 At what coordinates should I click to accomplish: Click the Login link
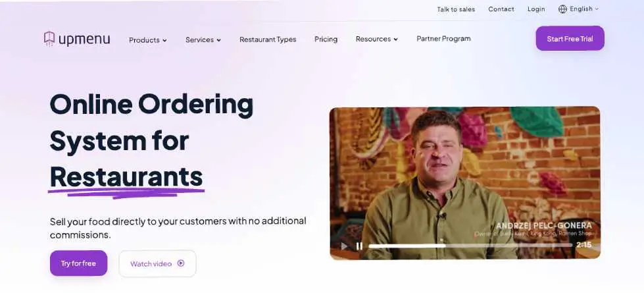click(536, 9)
